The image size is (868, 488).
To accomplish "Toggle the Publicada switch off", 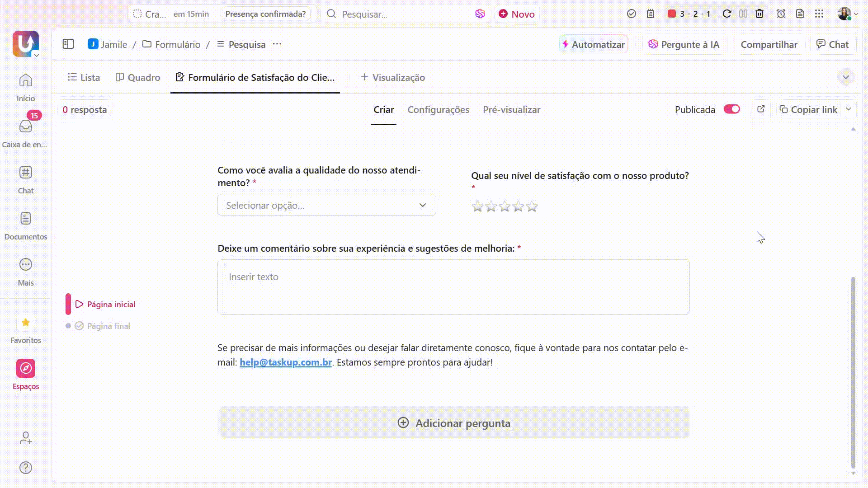I will coord(731,109).
